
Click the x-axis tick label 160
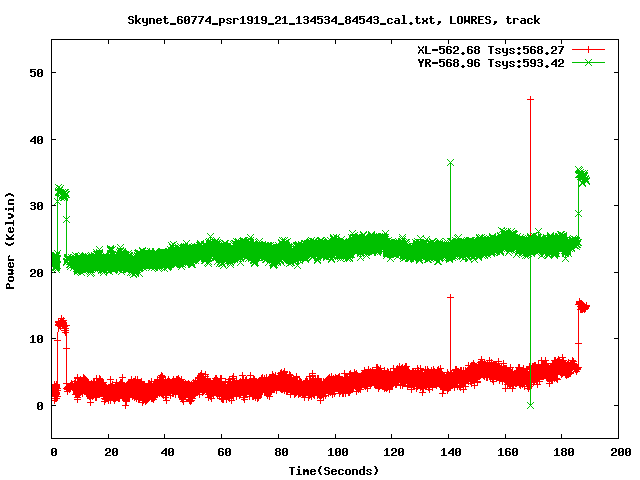[507, 452]
